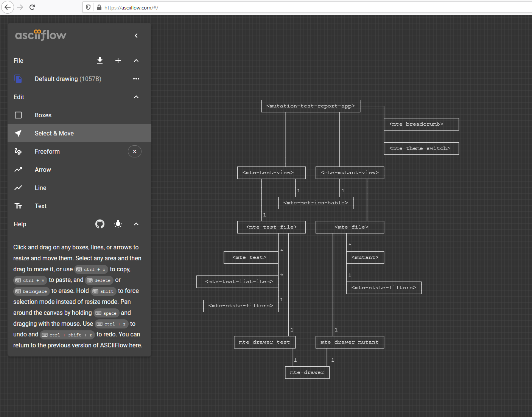
Task: Activate the Text tool
Action: 79,206
